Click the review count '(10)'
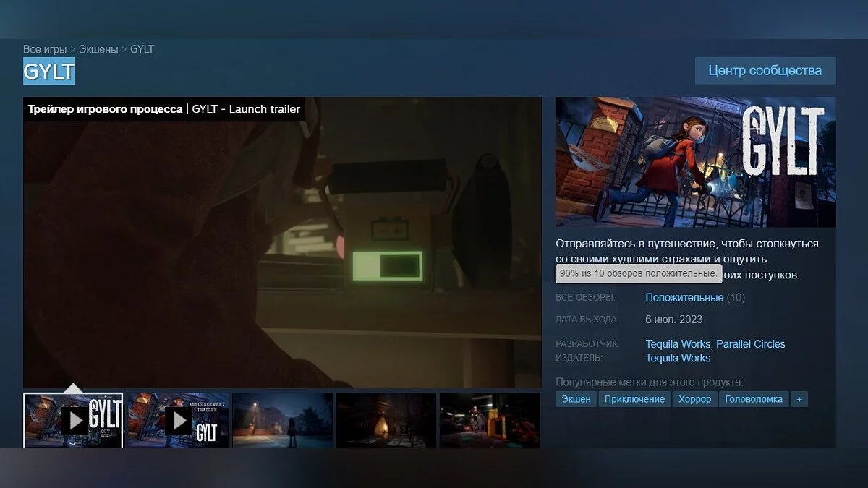Screen dimensions: 868x488 pyautogui.click(x=736, y=298)
